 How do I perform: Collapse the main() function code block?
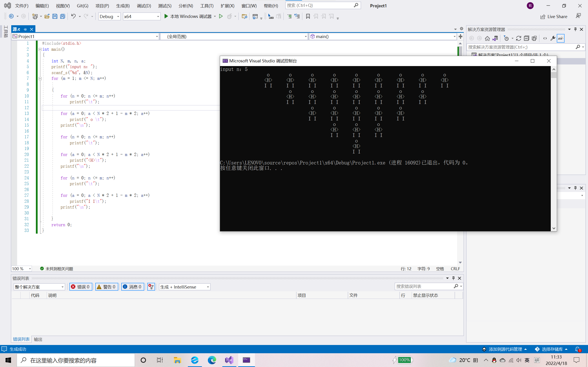tap(40, 49)
